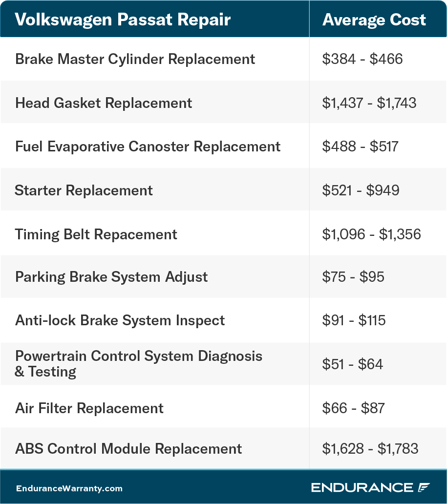Image resolution: width=447 pixels, height=504 pixels.
Task: Select the $1,628 - $1,783 price value
Action: (370, 449)
